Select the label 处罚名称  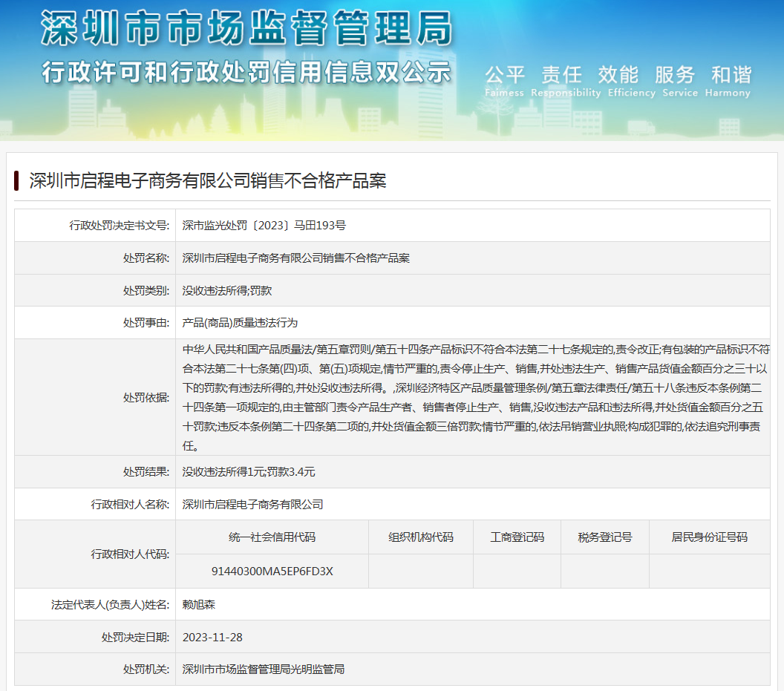pyautogui.click(x=146, y=258)
